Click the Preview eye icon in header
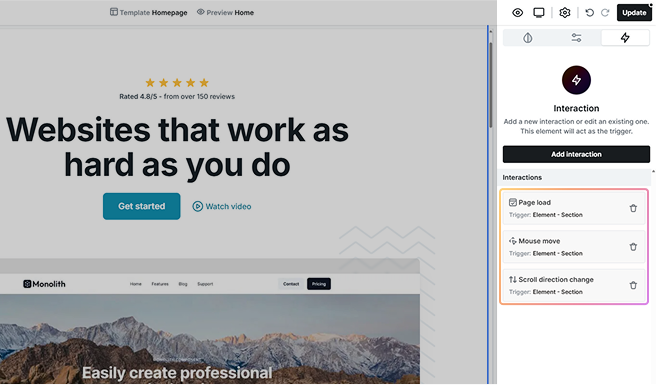656x385 pixels. 200,12
